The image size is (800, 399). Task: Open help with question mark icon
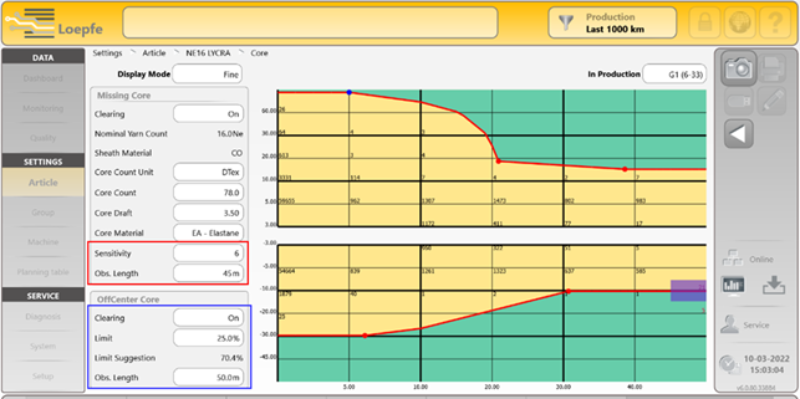click(x=775, y=23)
